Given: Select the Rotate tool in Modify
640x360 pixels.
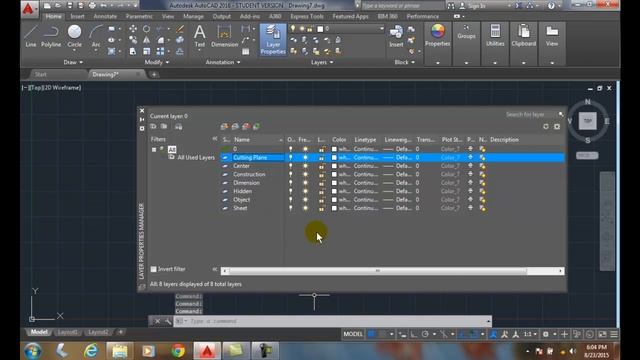Looking at the screenshot, I should coord(146,29).
